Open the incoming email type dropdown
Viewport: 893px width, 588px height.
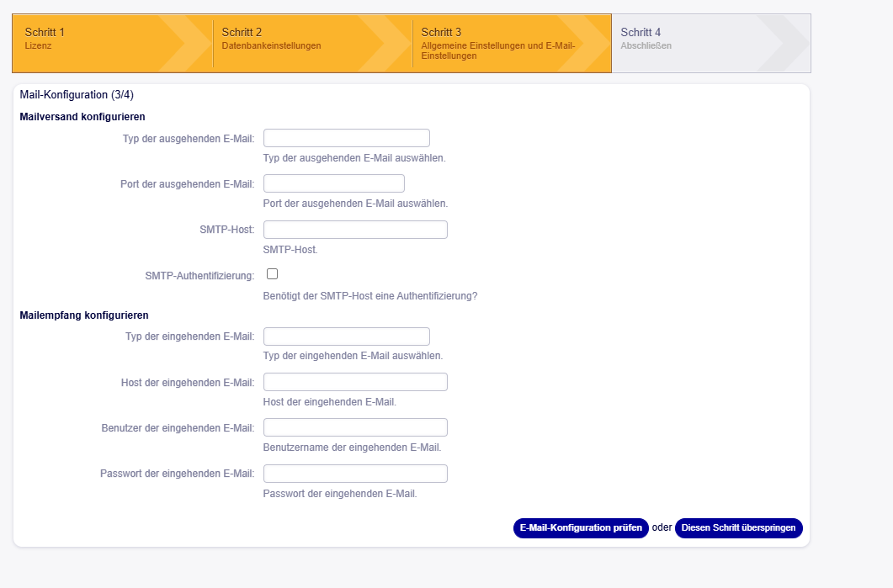346,336
